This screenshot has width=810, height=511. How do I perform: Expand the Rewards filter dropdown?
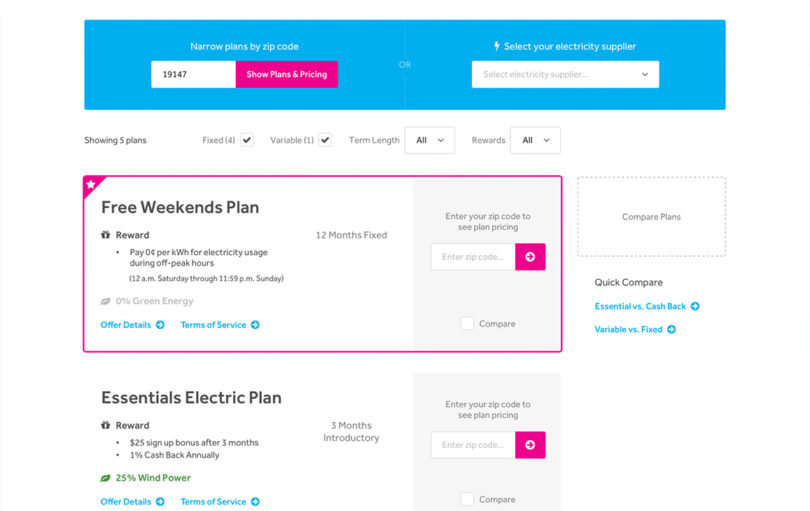535,141
